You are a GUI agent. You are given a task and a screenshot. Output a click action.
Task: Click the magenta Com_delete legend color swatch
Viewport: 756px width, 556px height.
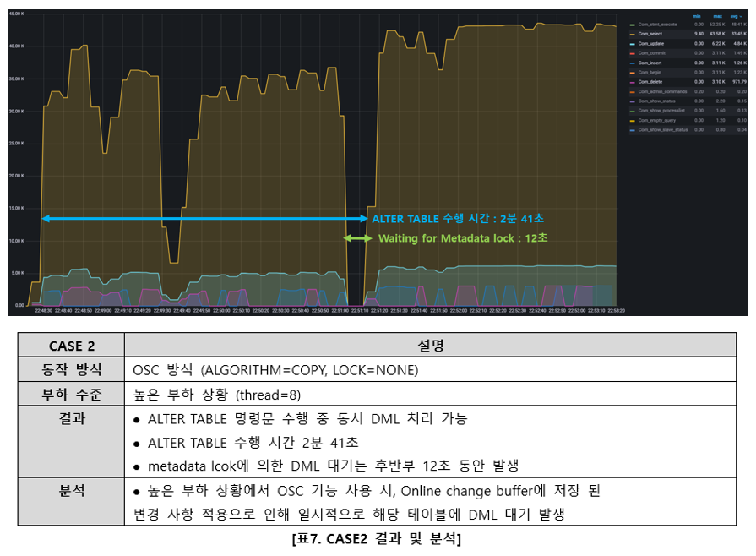pyautogui.click(x=632, y=83)
